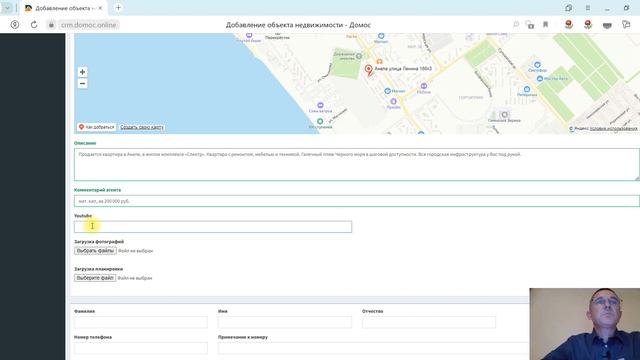Click the red location pin on the map
640x360 pixels.
point(369,70)
